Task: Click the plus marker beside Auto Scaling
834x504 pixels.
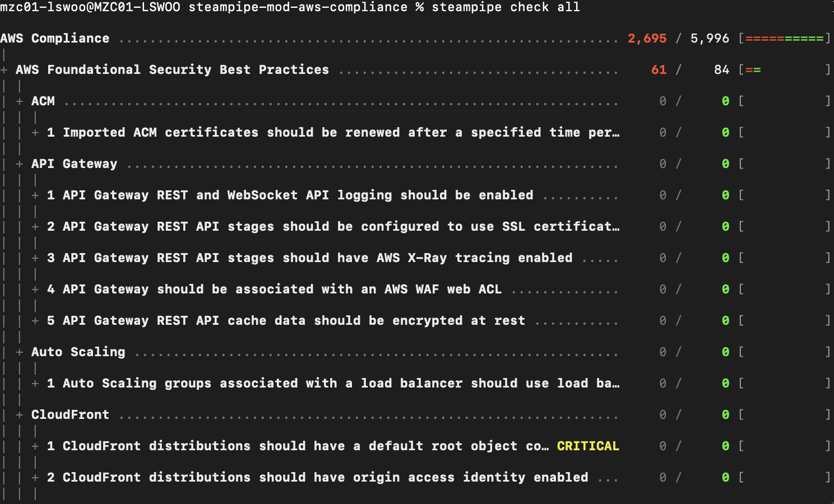Action: (20, 352)
